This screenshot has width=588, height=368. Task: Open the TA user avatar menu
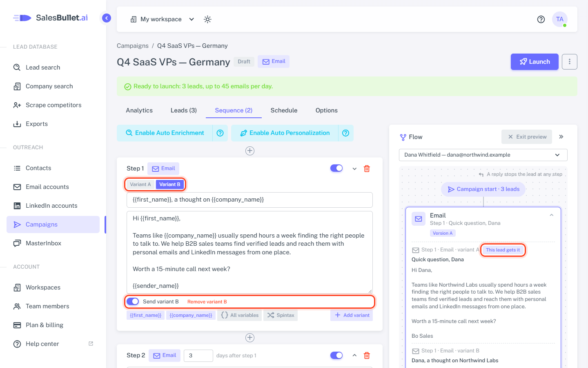tap(560, 19)
